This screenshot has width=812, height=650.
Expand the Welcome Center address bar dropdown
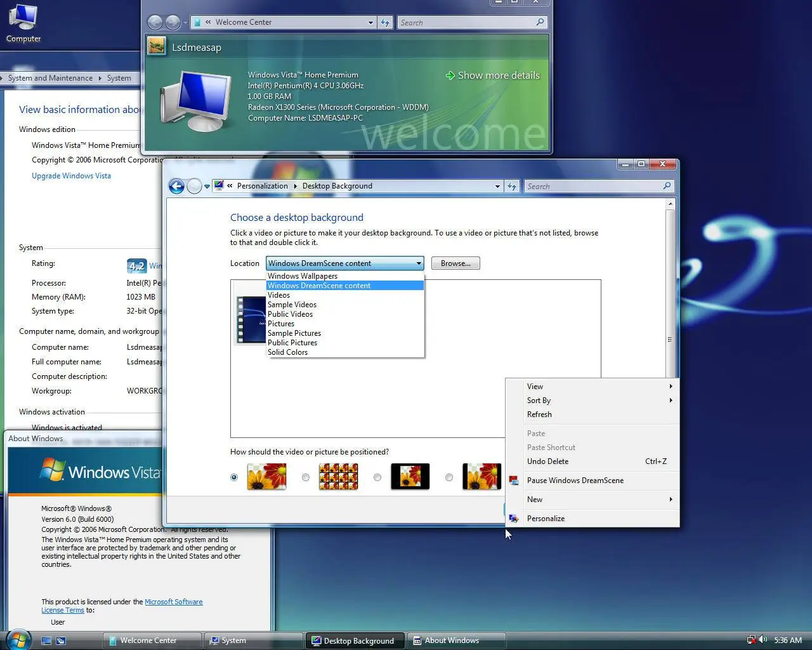coord(370,22)
